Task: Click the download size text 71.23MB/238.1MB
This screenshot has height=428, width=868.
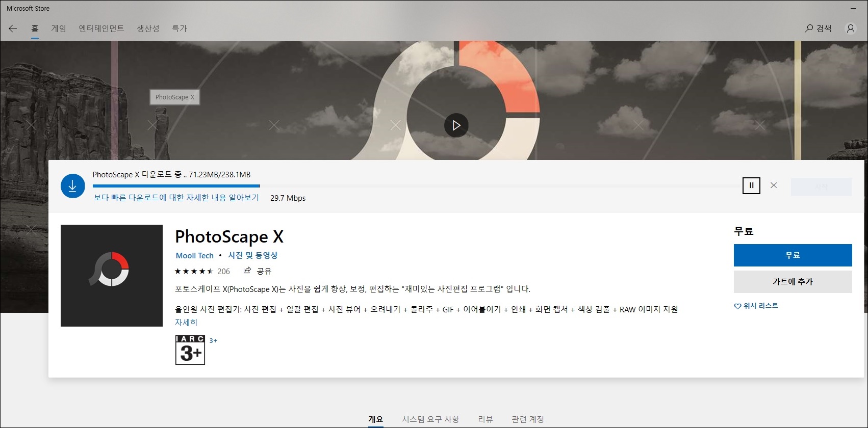Action: point(220,175)
